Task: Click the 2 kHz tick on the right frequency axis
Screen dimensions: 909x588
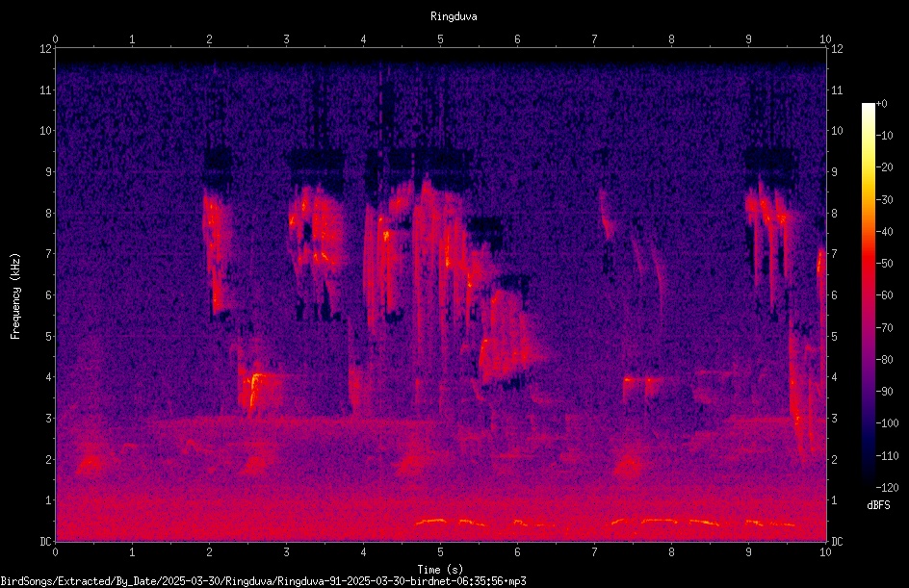Action: pyautogui.click(x=834, y=459)
